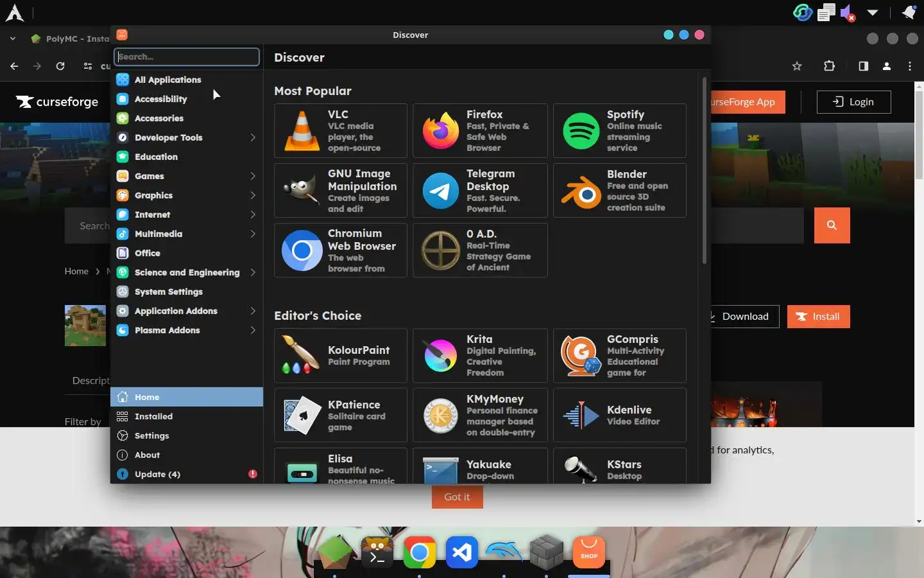Open the Telegram Desktop icon
This screenshot has height=578, width=924.
(x=441, y=191)
